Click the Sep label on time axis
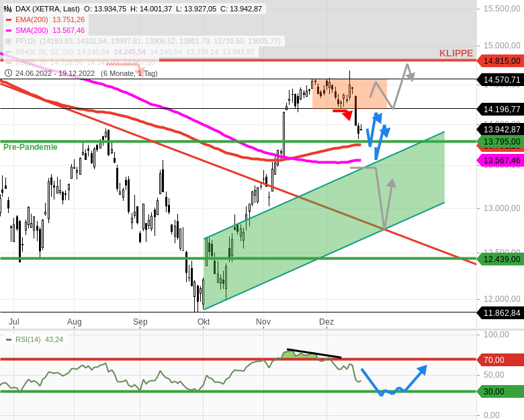 tap(140, 322)
